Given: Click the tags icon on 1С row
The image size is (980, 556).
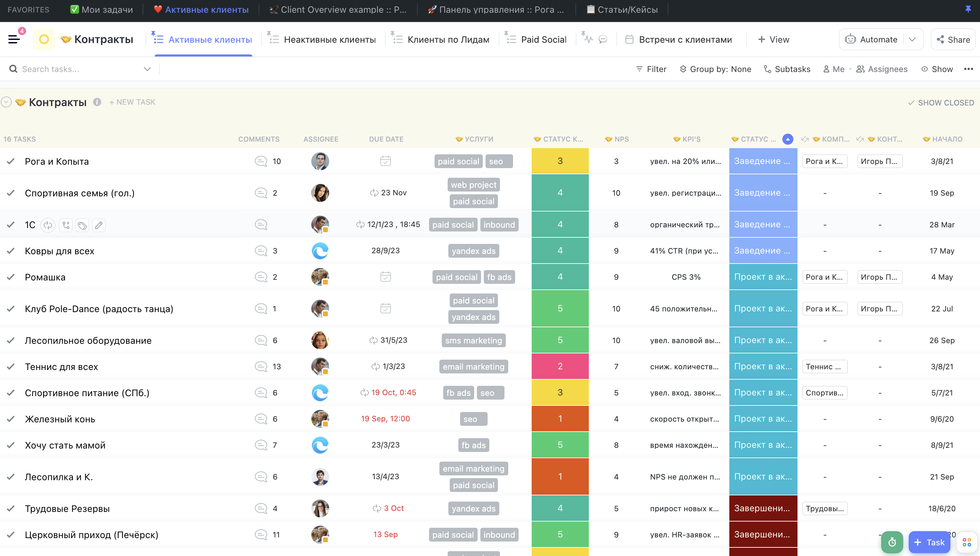Looking at the screenshot, I should (x=82, y=225).
